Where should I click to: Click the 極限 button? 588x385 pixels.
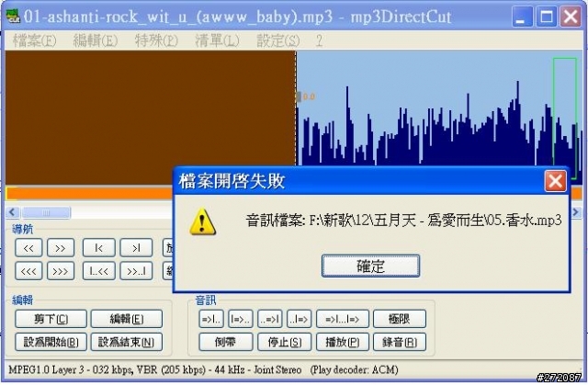[400, 319]
